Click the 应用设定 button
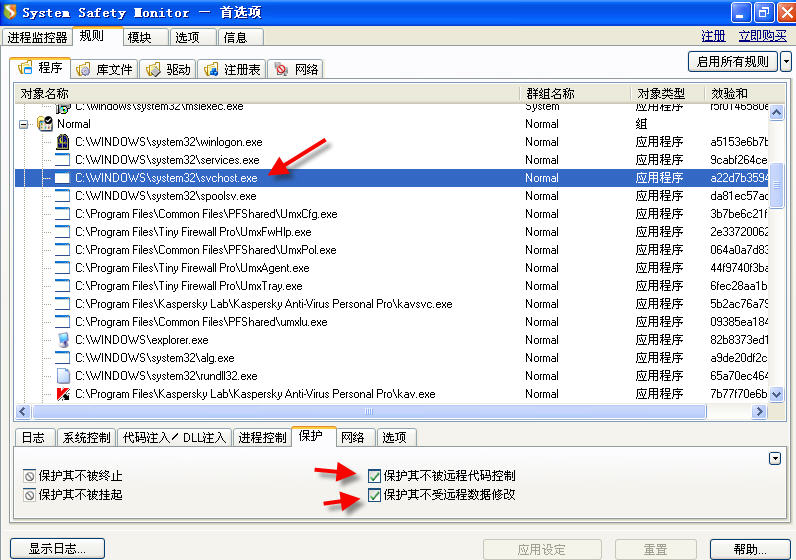Viewport: 796px width, 560px height. point(542,549)
